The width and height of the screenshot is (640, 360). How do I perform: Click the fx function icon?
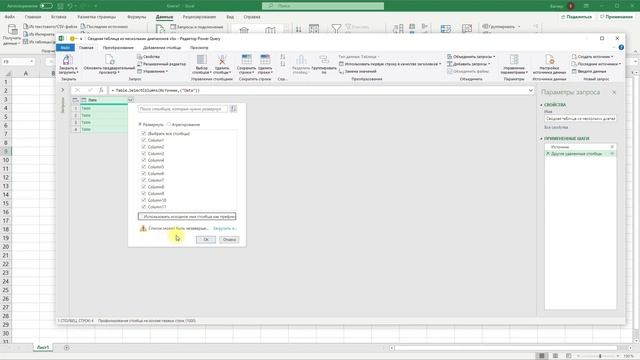101,90
